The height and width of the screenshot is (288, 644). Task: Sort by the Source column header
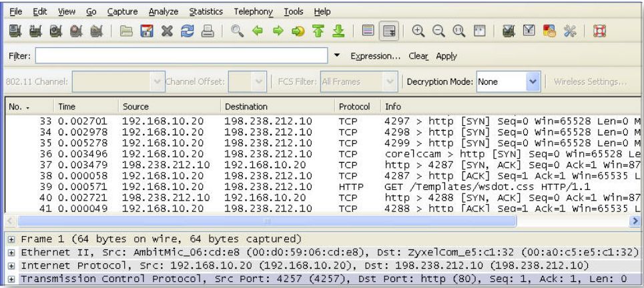(x=170, y=107)
